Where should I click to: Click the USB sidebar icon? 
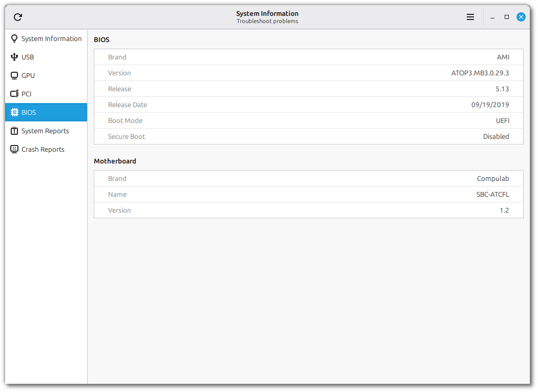14,57
